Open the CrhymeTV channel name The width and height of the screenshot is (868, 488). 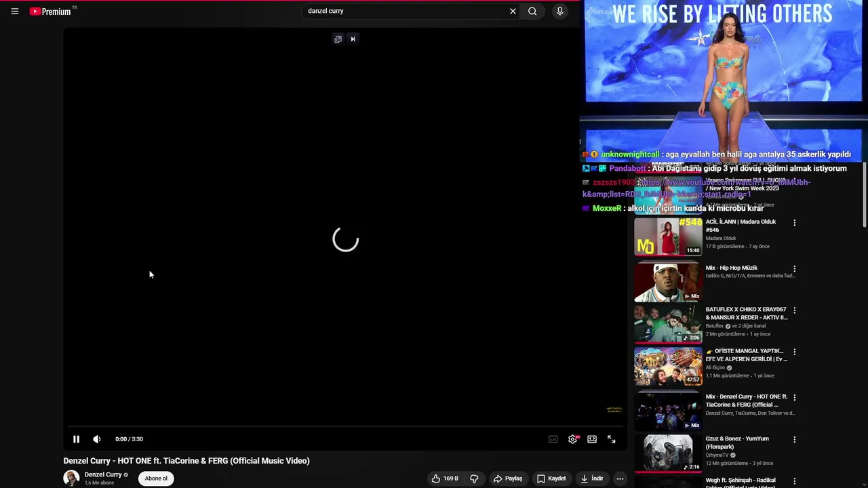(718, 455)
